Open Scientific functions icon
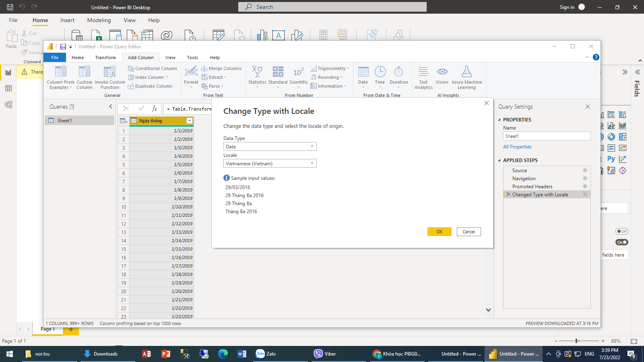Image resolution: width=644 pixels, height=362 pixels. [299, 72]
